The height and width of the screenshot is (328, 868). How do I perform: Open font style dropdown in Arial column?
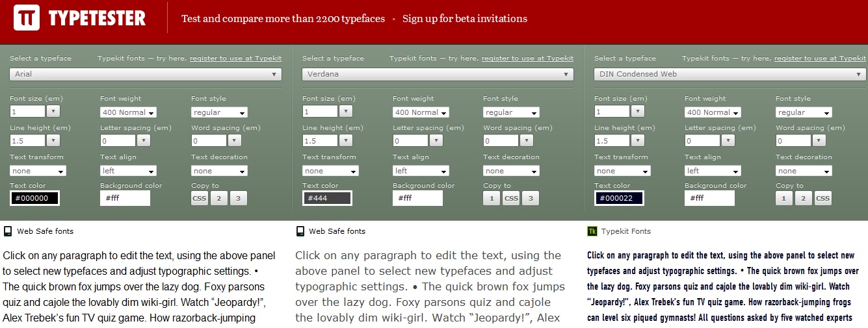(219, 112)
